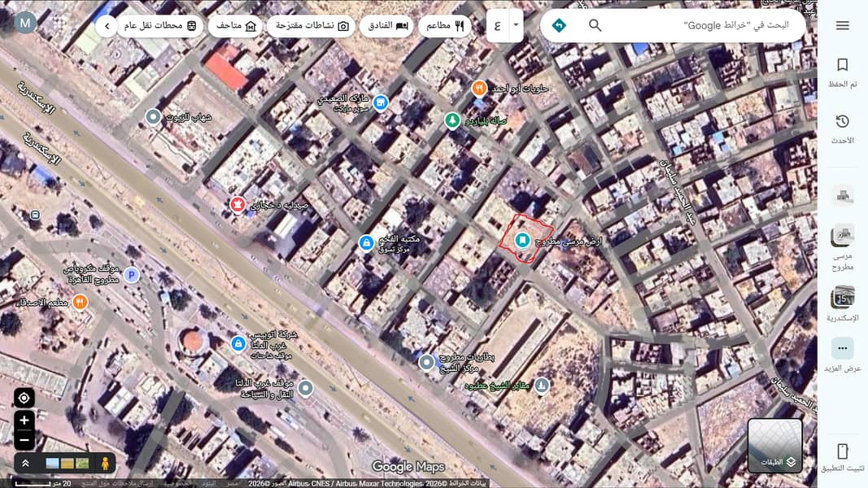Select the yellow Street View pegman
Viewport: 868px width, 488px height.
105,463
